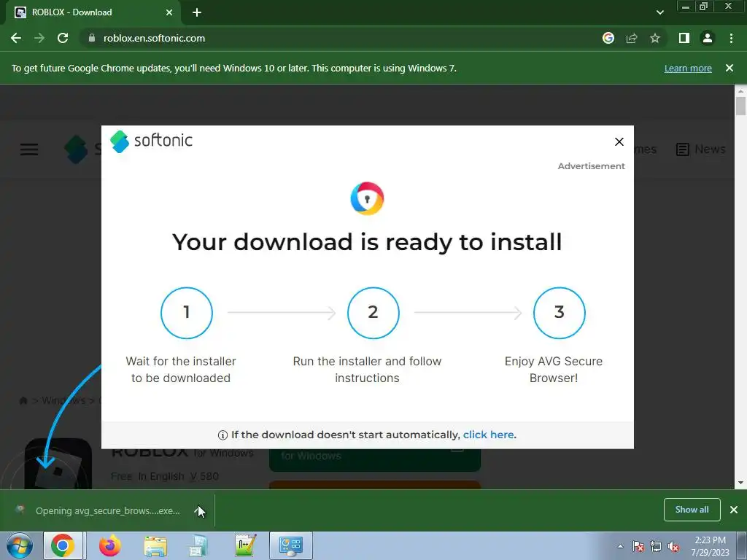
Task: Go back to the previous page
Action: coord(16,38)
